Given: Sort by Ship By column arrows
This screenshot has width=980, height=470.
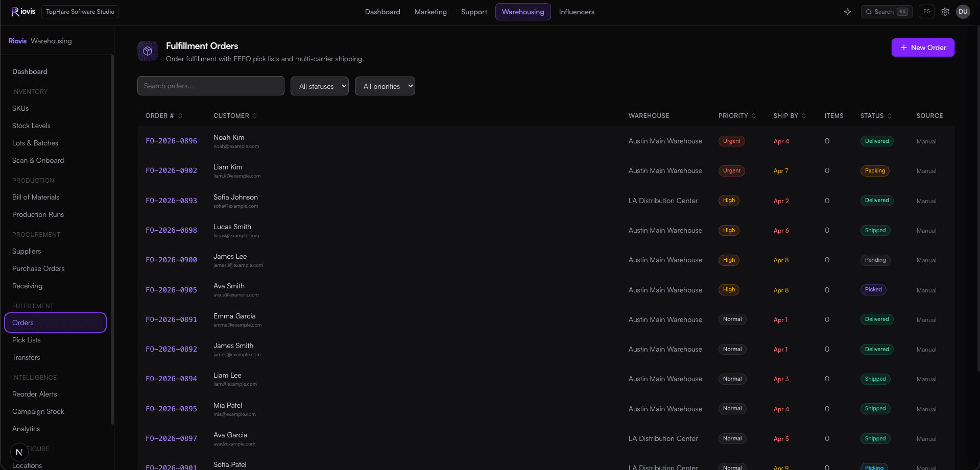Looking at the screenshot, I should point(804,116).
